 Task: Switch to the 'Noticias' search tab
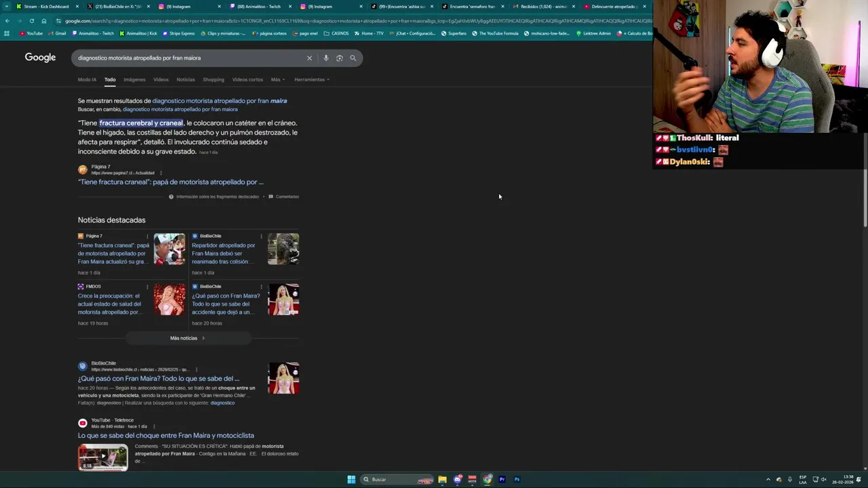186,80
